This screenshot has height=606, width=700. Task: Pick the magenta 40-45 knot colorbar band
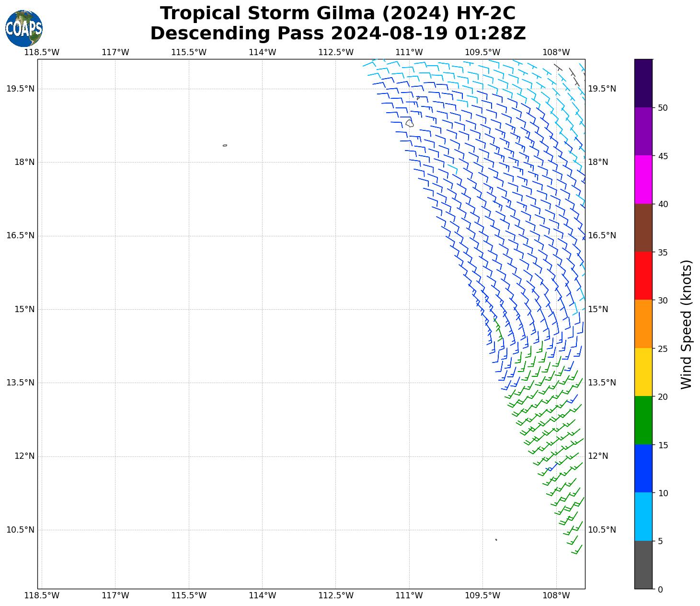pos(643,179)
